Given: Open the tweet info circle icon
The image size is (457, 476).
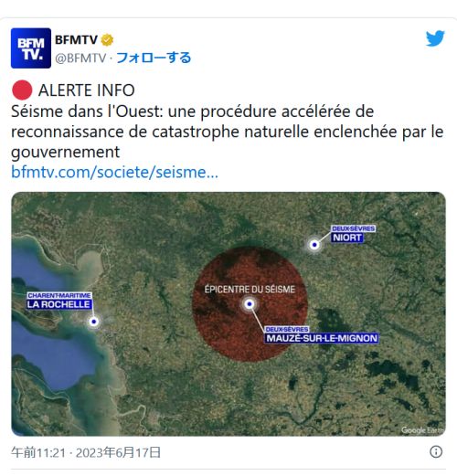Looking at the screenshot, I should point(436,451).
